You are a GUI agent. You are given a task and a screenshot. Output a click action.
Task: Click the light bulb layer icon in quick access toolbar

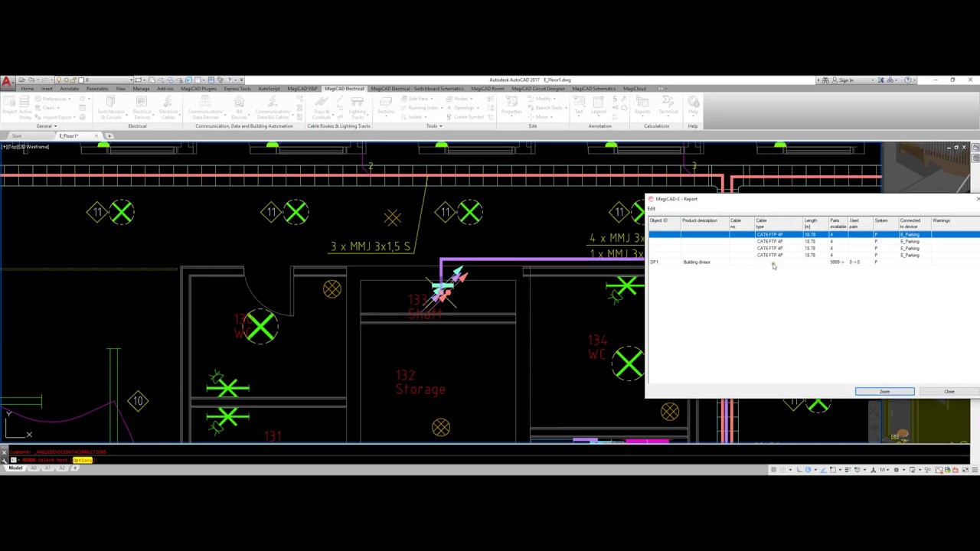click(58, 80)
